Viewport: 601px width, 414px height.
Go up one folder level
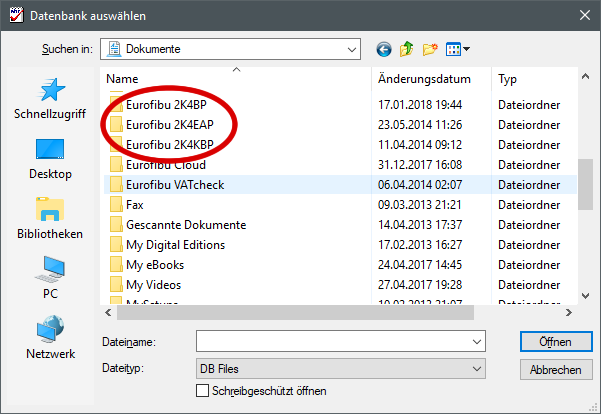(407, 49)
